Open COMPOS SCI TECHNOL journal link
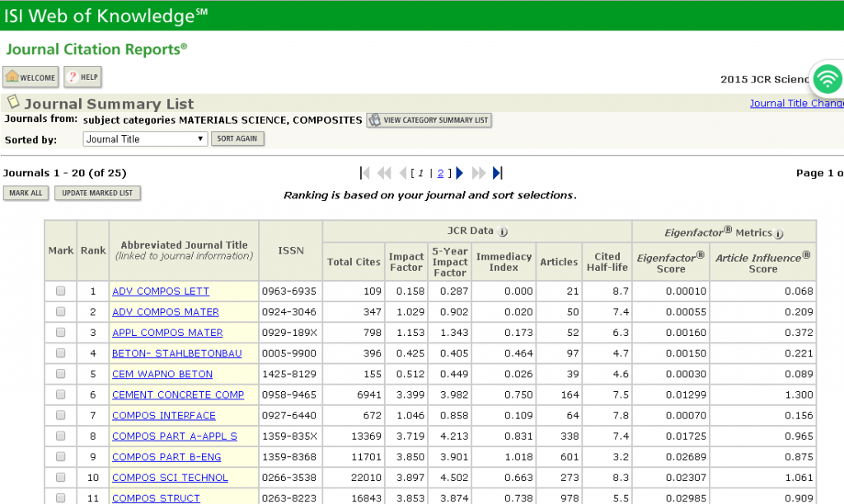 (x=170, y=478)
